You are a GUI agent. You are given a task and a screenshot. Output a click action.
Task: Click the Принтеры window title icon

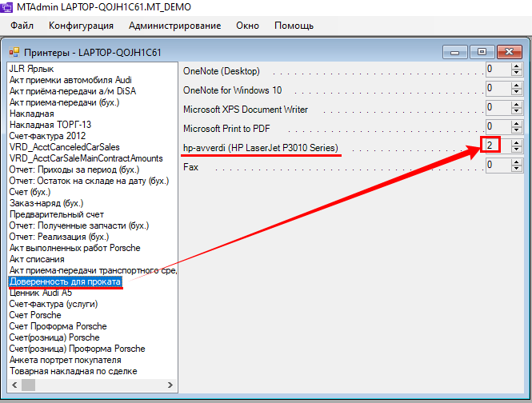(x=14, y=53)
